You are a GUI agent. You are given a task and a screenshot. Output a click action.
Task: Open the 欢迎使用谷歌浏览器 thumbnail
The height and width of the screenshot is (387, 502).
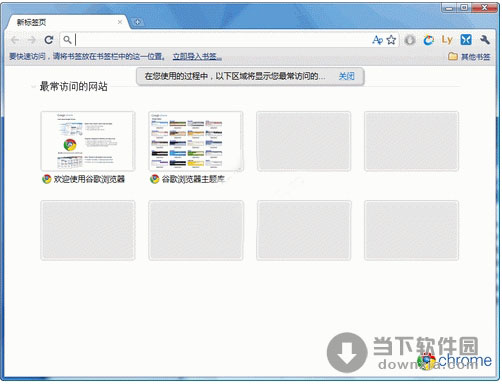[x=88, y=141]
